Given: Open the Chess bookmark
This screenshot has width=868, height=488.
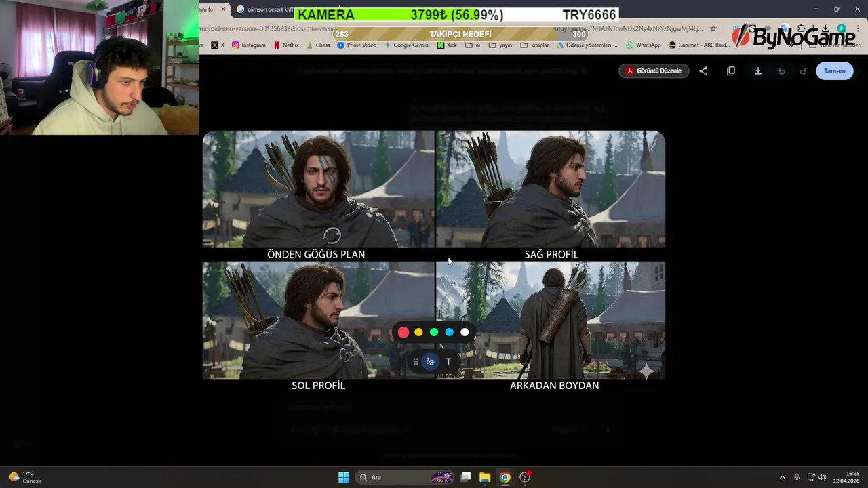Looking at the screenshot, I should coord(318,45).
